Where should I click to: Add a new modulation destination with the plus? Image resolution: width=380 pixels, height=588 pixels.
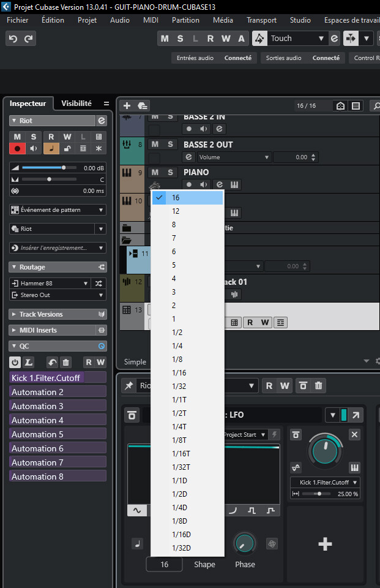pos(325,544)
